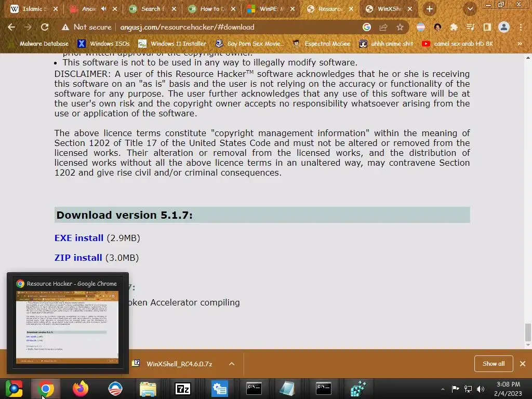
Task: Expand the tab search dropdown
Action: click(x=470, y=9)
